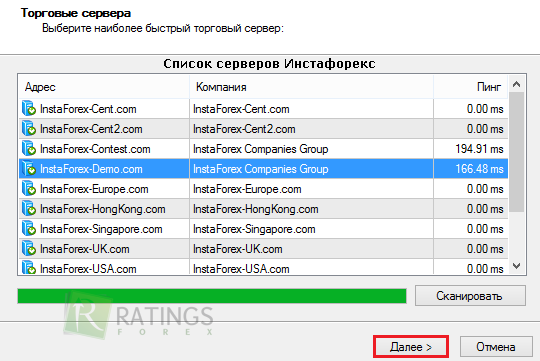This screenshot has height=361, width=540.
Task: Select InstaForex-Contest.com address row
Action: 104,149
